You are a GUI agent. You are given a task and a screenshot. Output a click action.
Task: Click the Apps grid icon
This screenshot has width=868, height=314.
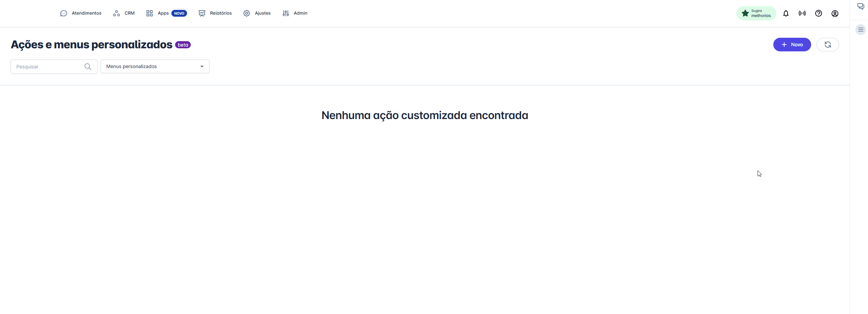150,13
